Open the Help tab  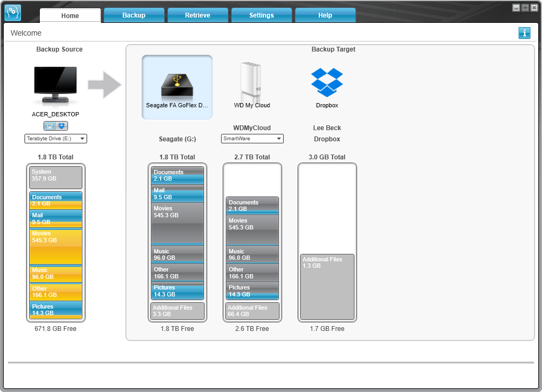[325, 15]
